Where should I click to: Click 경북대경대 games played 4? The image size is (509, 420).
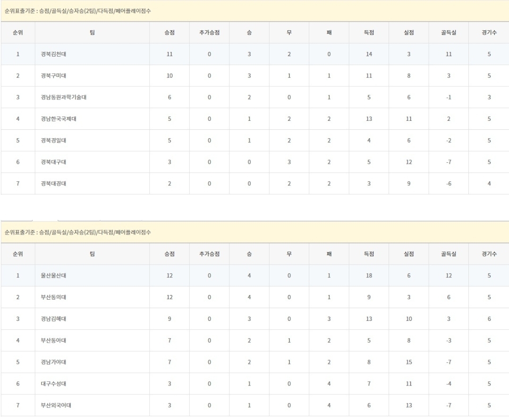click(x=489, y=184)
